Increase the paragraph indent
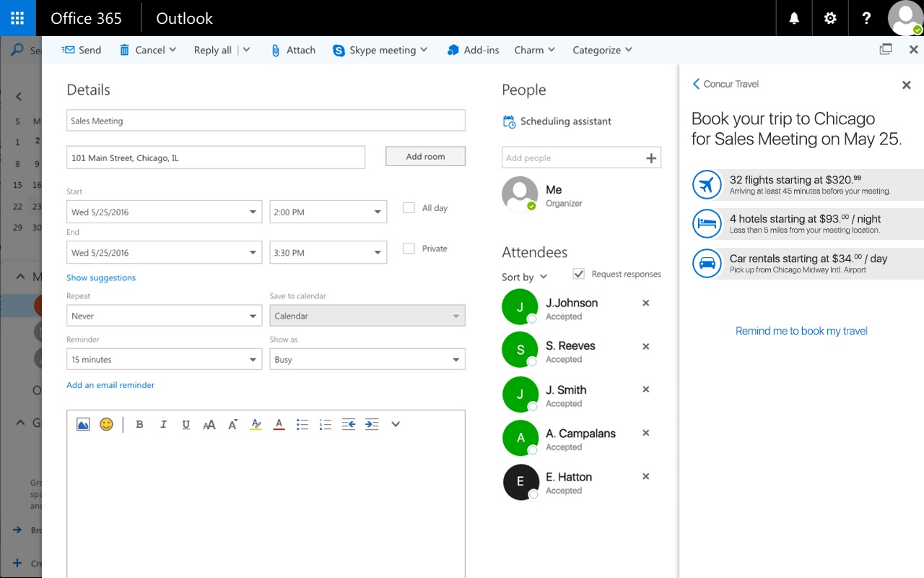Image resolution: width=924 pixels, height=578 pixels. click(x=372, y=425)
